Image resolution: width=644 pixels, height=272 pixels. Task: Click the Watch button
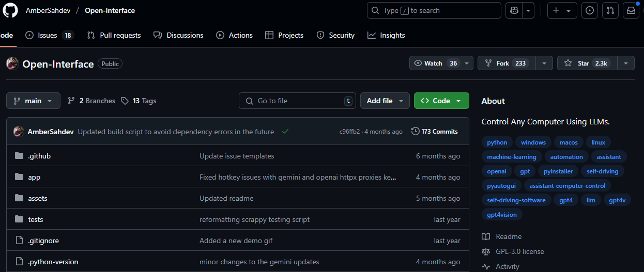435,63
